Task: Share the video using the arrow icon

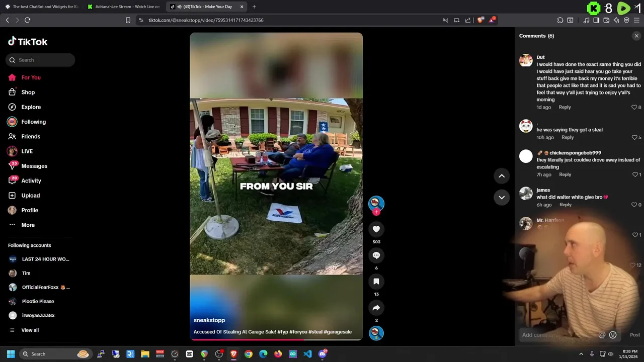Action: pyautogui.click(x=376, y=308)
